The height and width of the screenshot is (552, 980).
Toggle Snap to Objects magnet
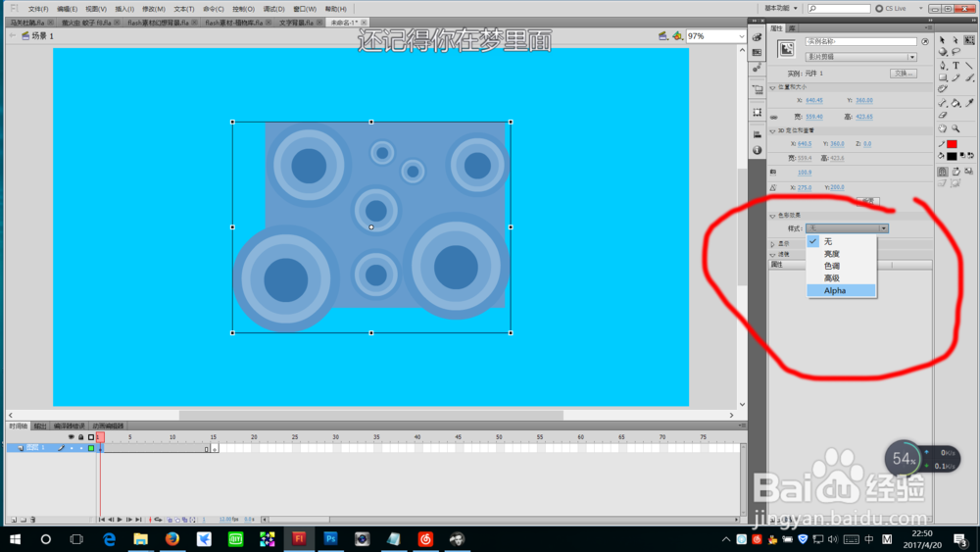click(943, 172)
